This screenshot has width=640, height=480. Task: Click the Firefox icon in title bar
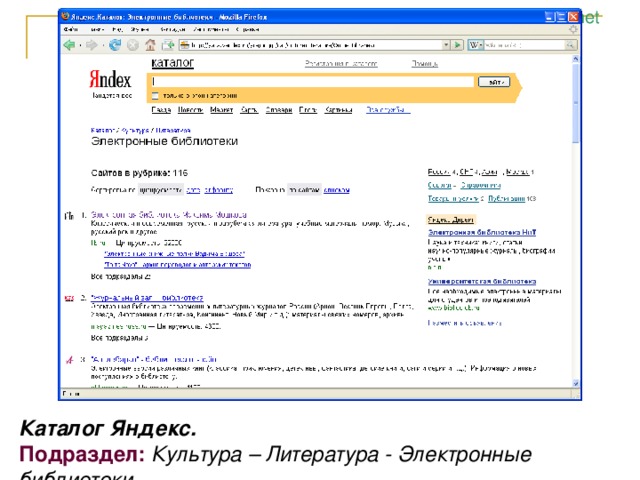pyautogui.click(x=65, y=17)
